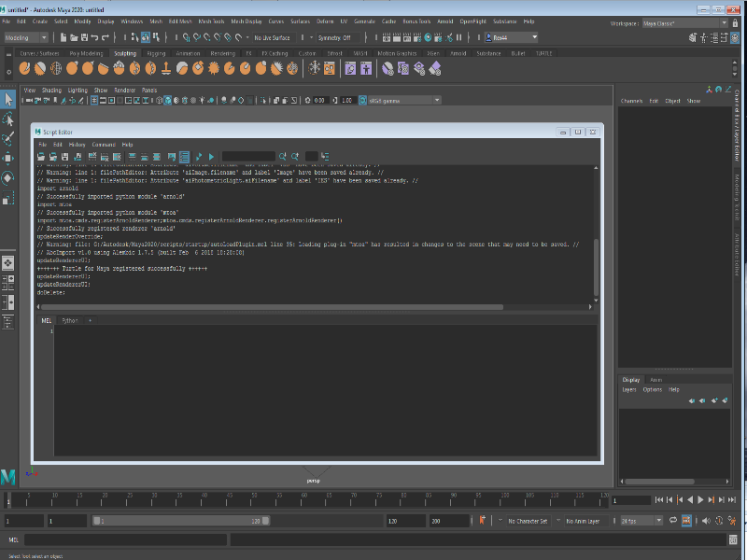Toggle select by component type mode

tap(156, 37)
